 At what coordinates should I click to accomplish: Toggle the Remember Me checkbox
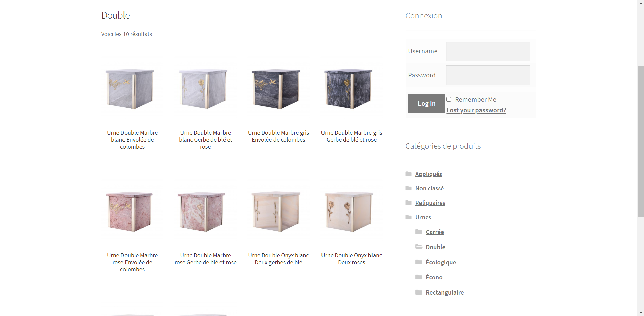pos(449,99)
